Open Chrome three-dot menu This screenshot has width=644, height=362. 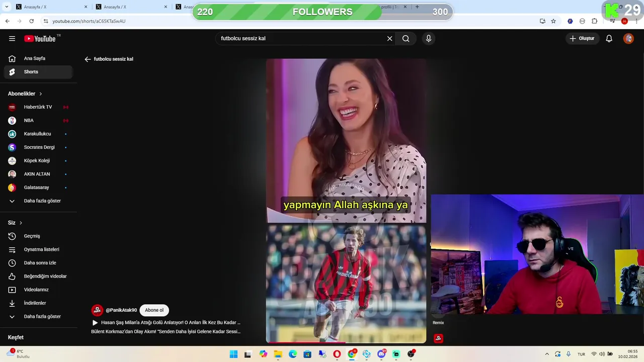point(636,21)
